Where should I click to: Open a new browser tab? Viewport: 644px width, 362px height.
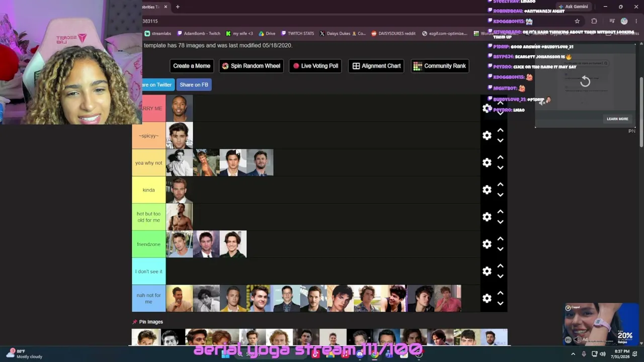[178, 7]
